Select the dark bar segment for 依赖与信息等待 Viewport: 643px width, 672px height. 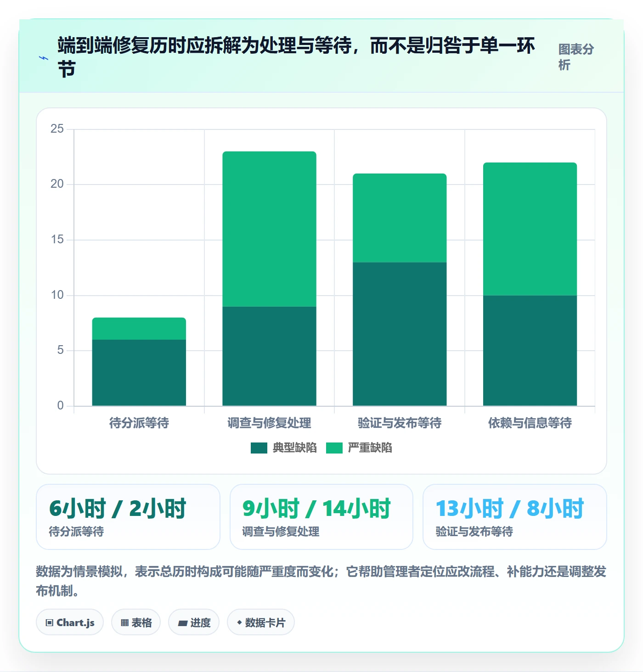point(530,351)
